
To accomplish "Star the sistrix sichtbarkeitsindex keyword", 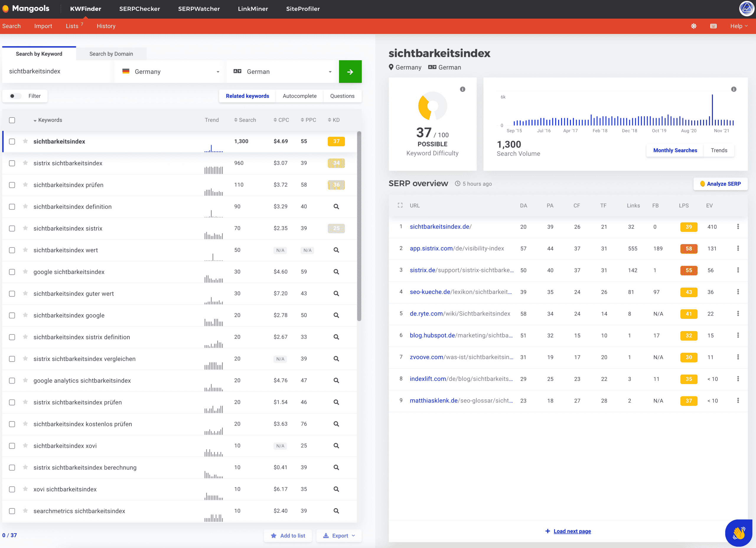I will pyautogui.click(x=25, y=163).
